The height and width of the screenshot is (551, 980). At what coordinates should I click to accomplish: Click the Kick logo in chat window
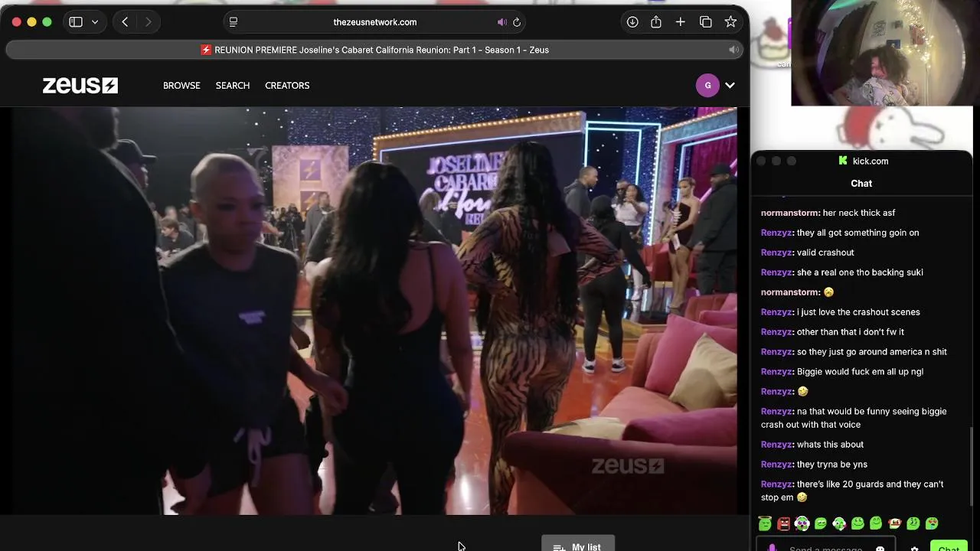(x=843, y=161)
